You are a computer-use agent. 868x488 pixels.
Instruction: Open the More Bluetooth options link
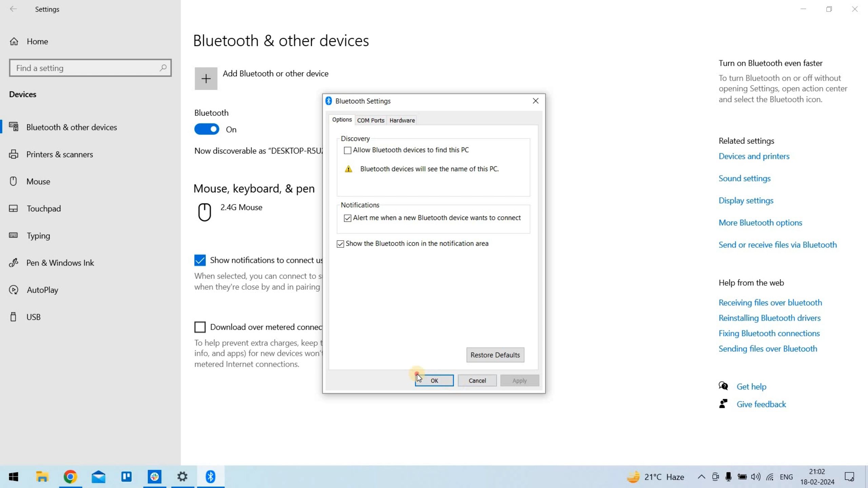pyautogui.click(x=760, y=223)
